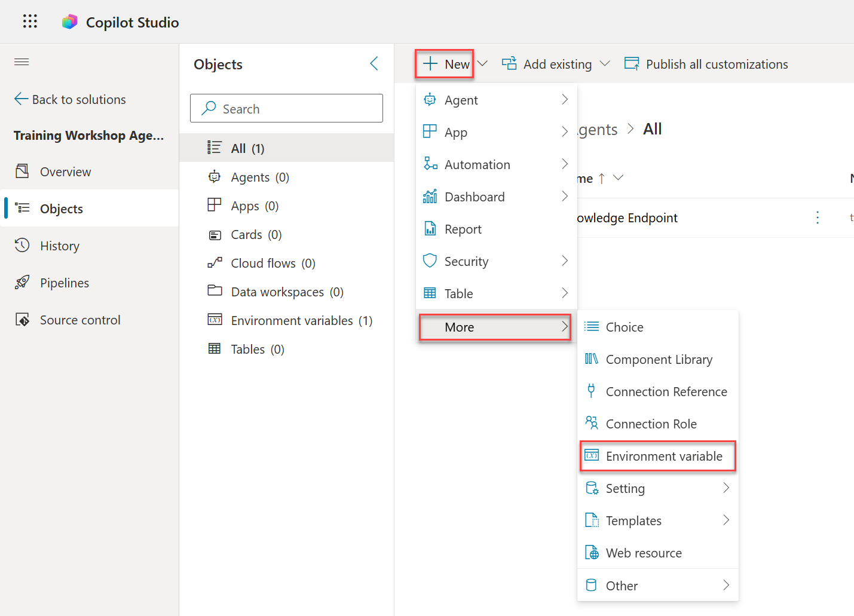This screenshot has height=616, width=854.
Task: Open the app launcher waffle icon
Action: tap(29, 21)
